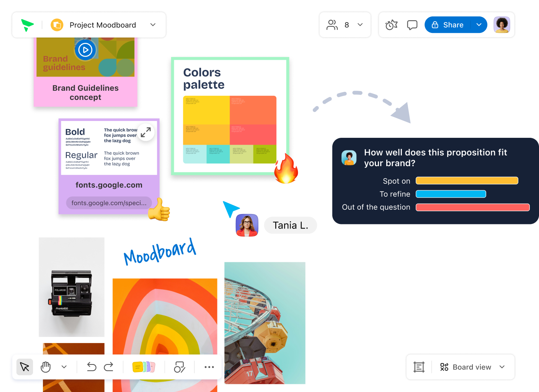Click Tania L.'s avatar picture
Viewport: 539px width, 392px height.
pos(247,225)
